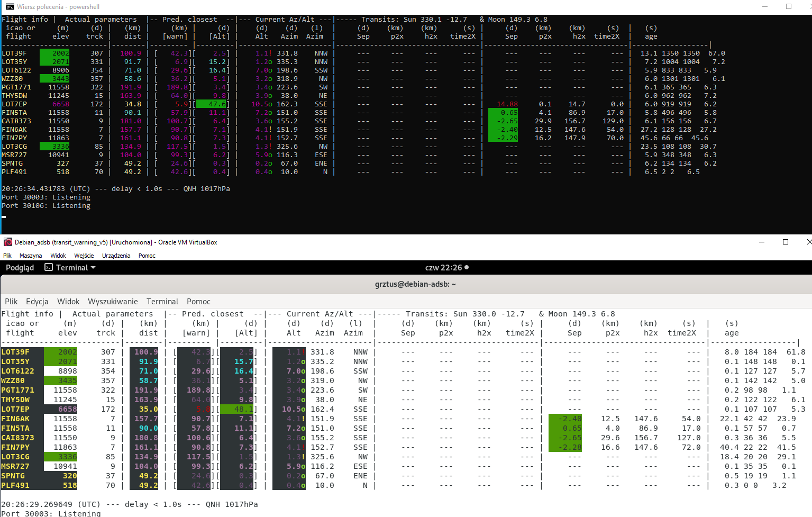Click 20:26:29.269649 timestamp in Debian terminal
The image size is (812, 517).
tap(37, 504)
